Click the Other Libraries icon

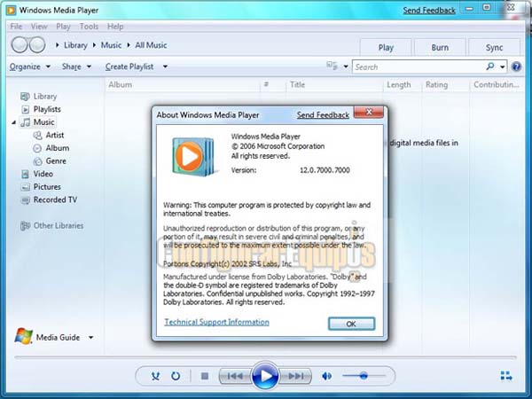(25, 225)
